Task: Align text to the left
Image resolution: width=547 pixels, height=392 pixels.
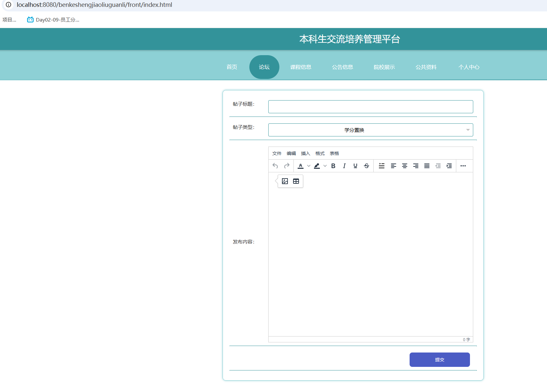Action: point(394,166)
